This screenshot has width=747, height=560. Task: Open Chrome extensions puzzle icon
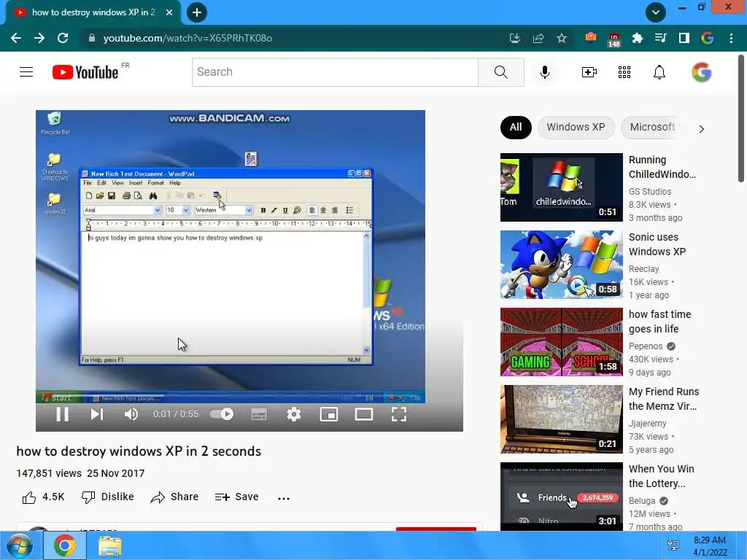[638, 38]
